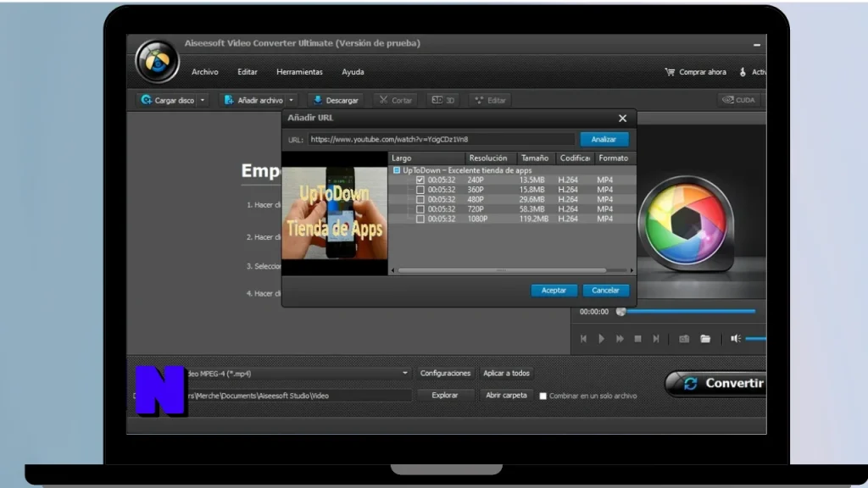Open the Comprar ahora cart link

695,72
